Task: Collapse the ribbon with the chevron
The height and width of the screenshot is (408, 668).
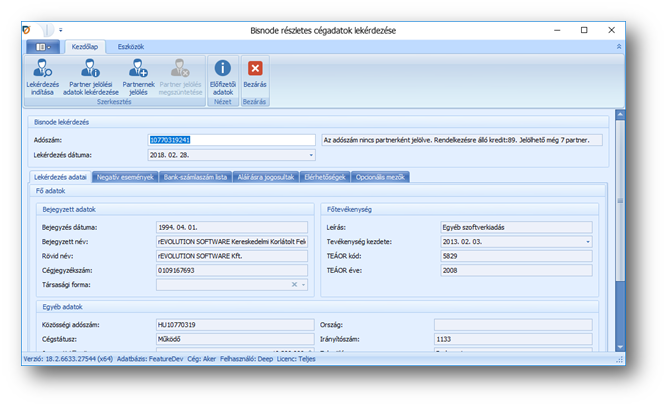Action: [x=618, y=46]
